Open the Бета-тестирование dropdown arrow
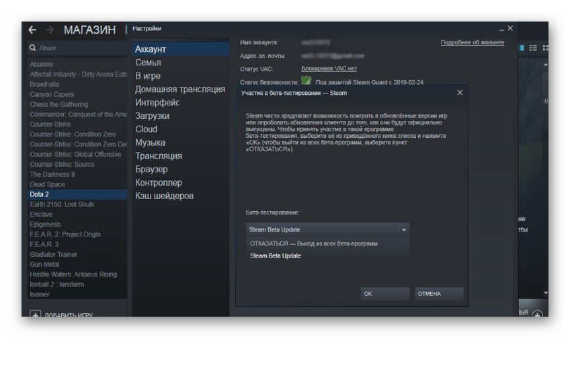The height and width of the screenshot is (392, 570). point(404,230)
